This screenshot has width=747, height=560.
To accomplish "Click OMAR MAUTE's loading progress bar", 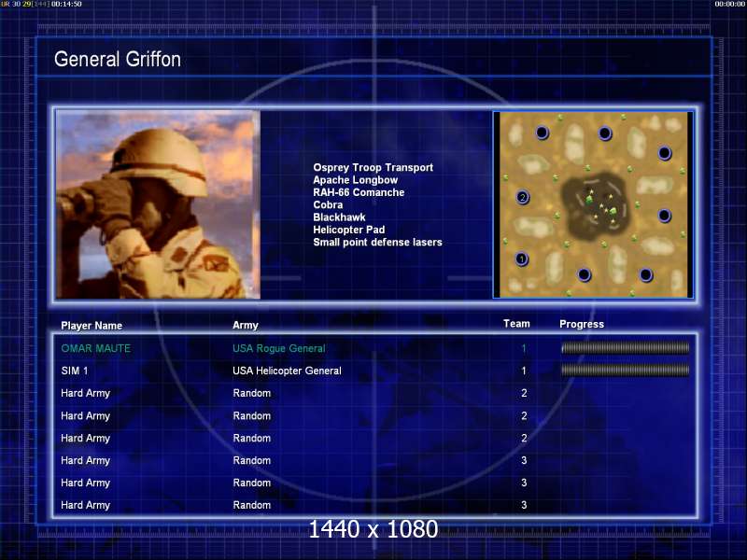I will click(x=625, y=348).
